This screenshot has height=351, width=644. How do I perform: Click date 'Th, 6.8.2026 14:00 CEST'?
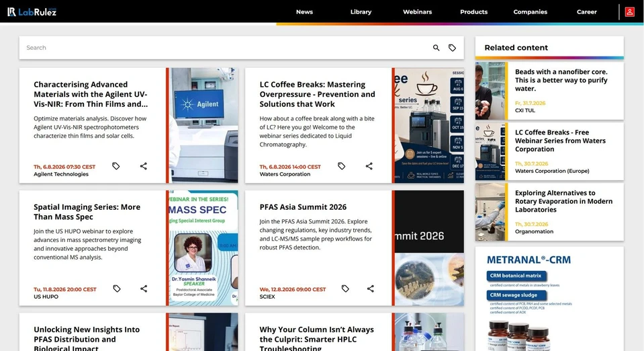(290, 167)
